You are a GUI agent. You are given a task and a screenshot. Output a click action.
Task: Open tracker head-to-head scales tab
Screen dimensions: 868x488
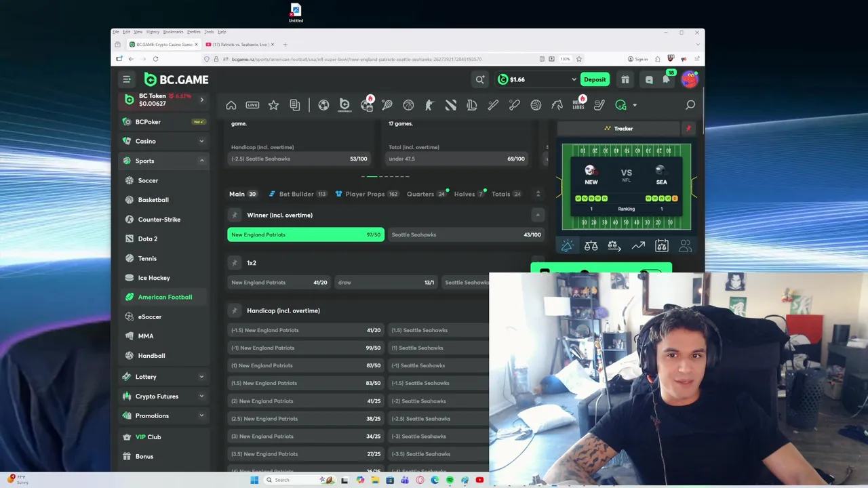[x=591, y=246]
